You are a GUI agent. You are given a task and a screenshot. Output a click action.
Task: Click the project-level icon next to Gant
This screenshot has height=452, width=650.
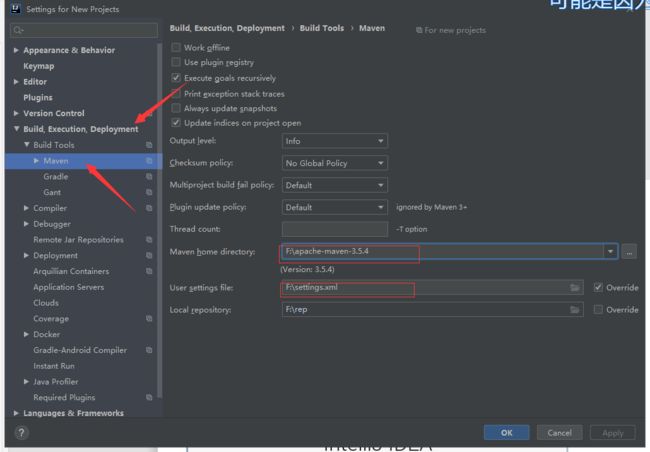pyautogui.click(x=149, y=192)
